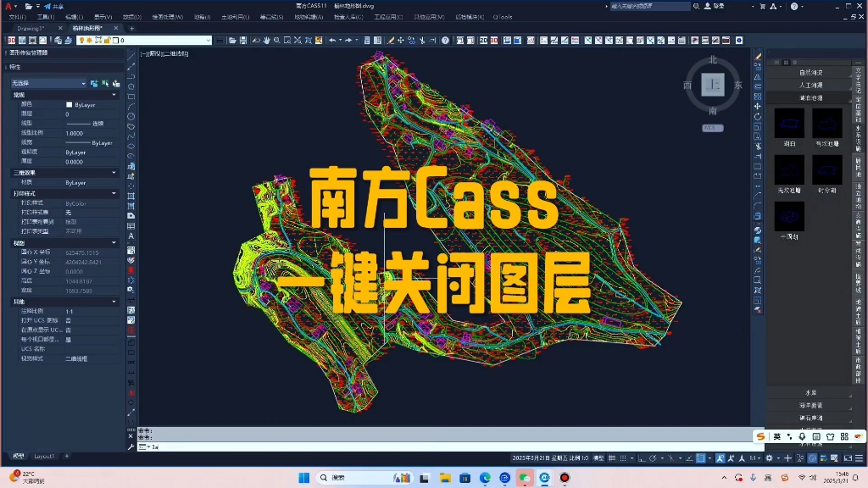This screenshot has height=488, width=868.
Task: Click the ByLayer color swatch in 颜色 row
Action: tap(70, 104)
